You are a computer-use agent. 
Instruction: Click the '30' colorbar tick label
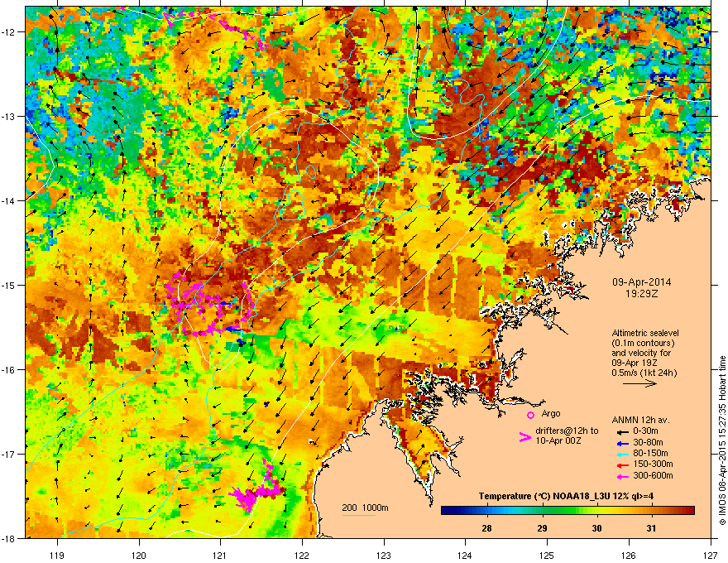pyautogui.click(x=596, y=528)
